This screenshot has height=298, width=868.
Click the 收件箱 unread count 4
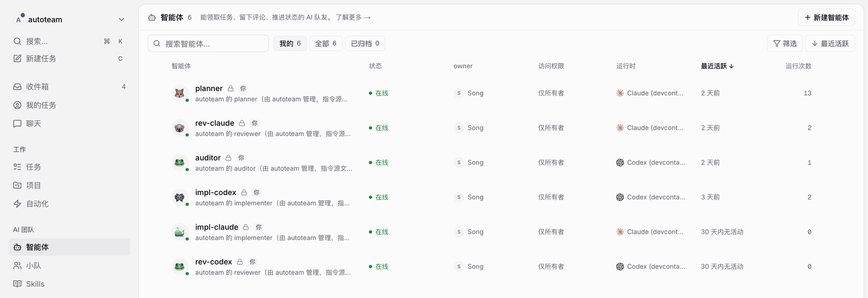click(124, 87)
